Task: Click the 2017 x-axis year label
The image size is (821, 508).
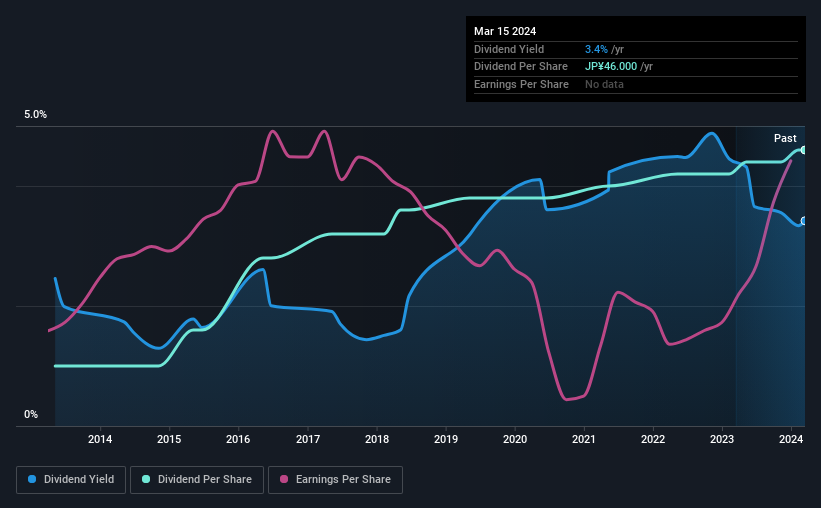Action: tap(308, 439)
